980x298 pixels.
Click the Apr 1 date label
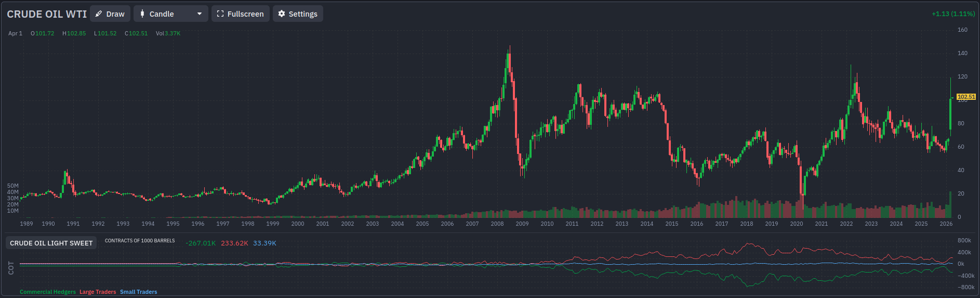coord(15,33)
